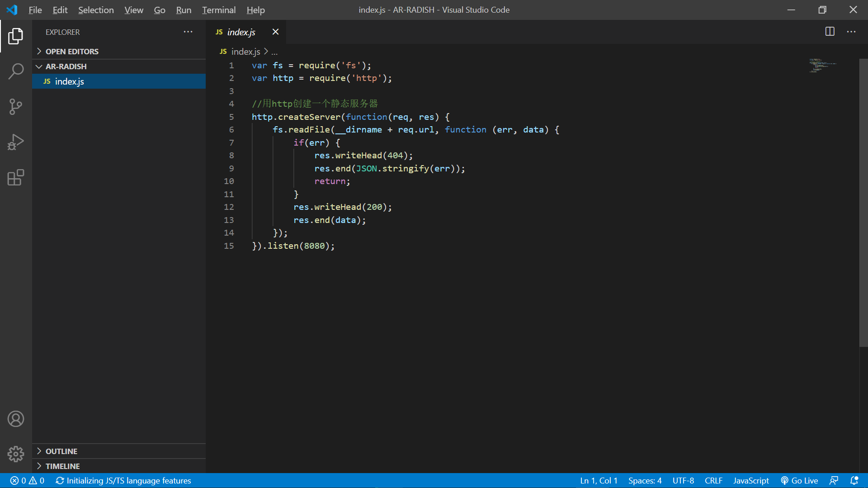Open the Search view
Viewport: 868px width, 488px height.
pos(16,71)
